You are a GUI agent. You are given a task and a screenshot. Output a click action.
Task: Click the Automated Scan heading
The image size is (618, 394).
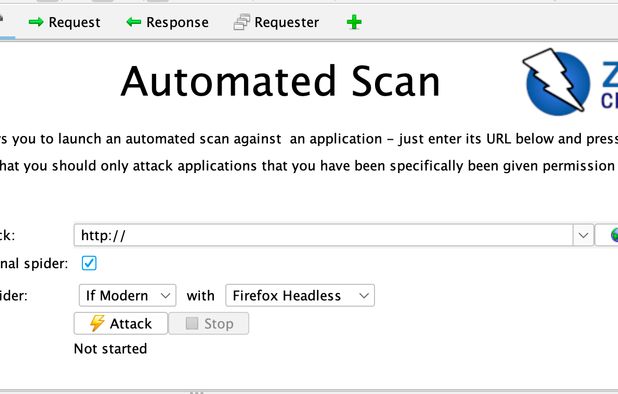280,81
